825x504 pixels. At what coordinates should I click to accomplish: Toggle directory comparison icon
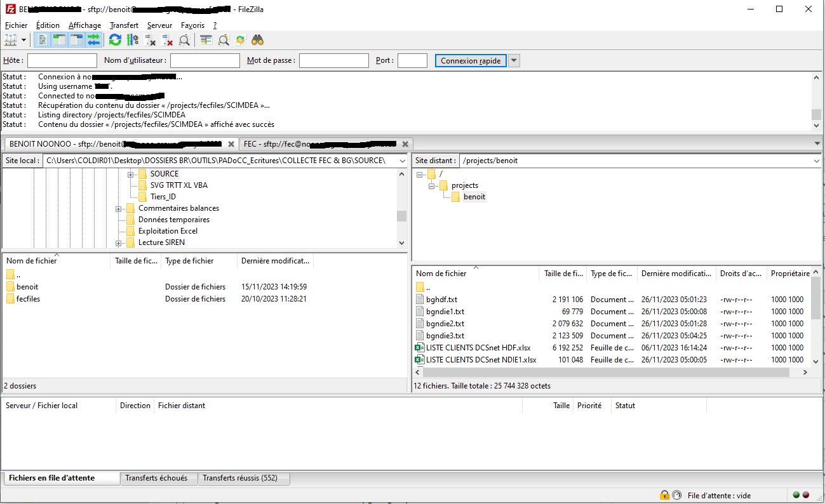(224, 40)
